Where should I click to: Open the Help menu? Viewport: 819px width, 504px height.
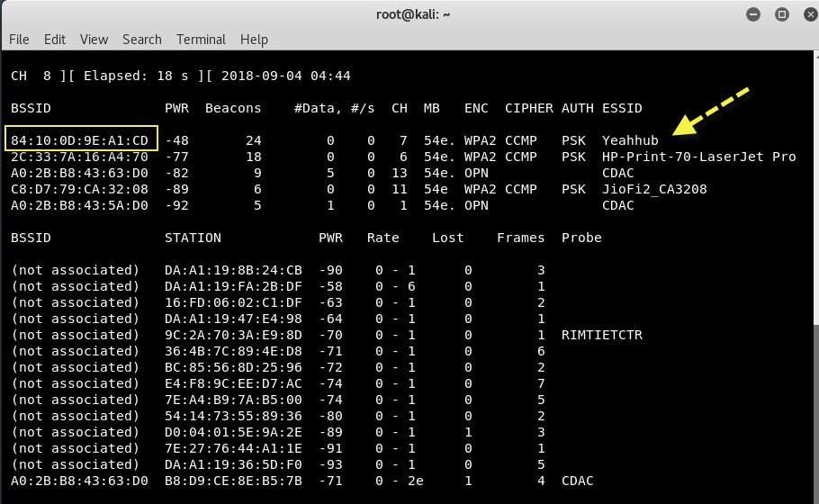pos(254,40)
